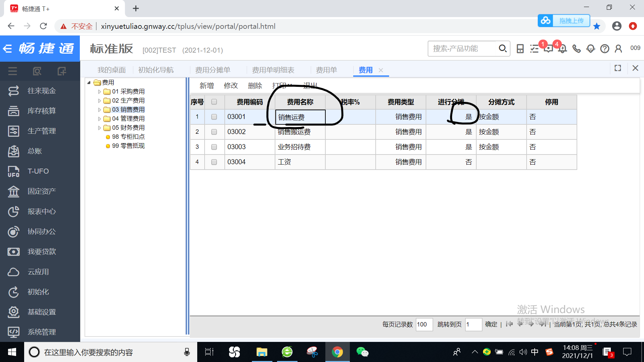Check the box for row 03003
Screen dimensions: 644x362
(x=214, y=147)
